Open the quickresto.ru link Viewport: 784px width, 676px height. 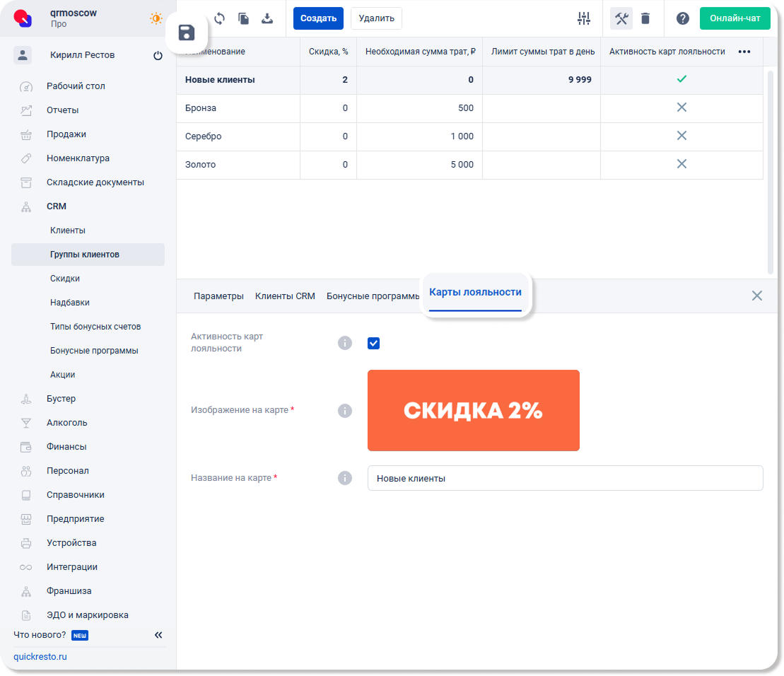click(x=40, y=656)
